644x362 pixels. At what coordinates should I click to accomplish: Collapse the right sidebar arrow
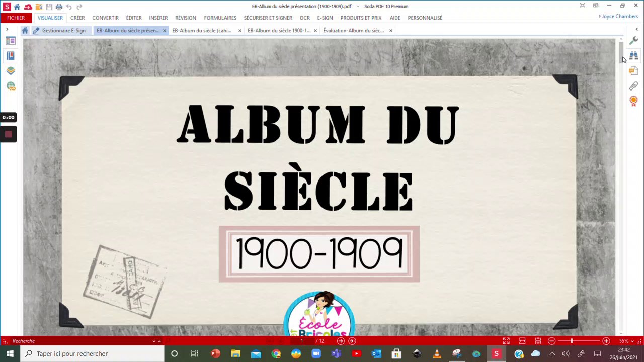click(x=637, y=29)
